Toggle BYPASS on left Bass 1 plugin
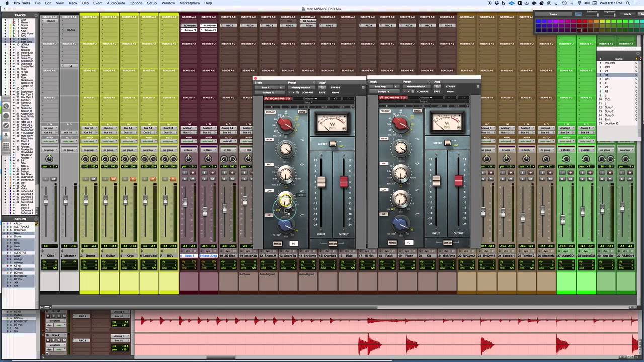Screen dimensions: 644x362 click(x=335, y=87)
